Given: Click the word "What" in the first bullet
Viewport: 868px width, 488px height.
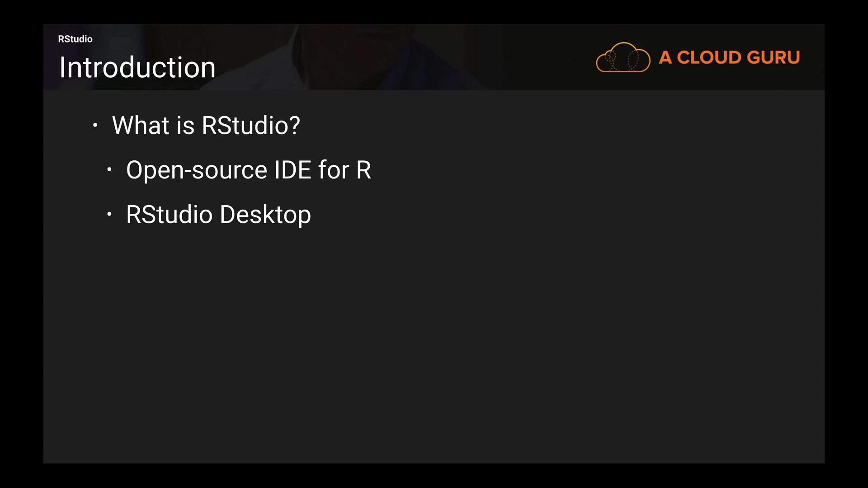Looking at the screenshot, I should (x=140, y=125).
